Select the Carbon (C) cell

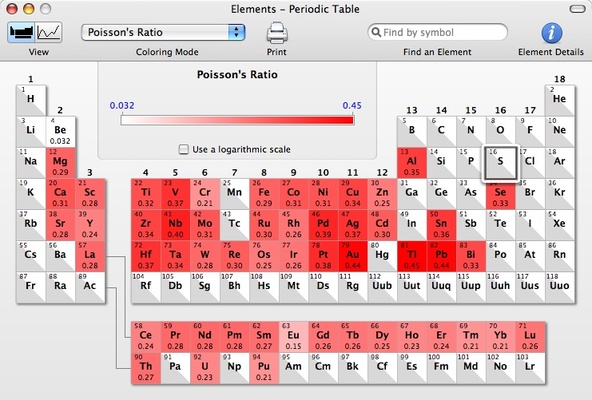coord(441,132)
